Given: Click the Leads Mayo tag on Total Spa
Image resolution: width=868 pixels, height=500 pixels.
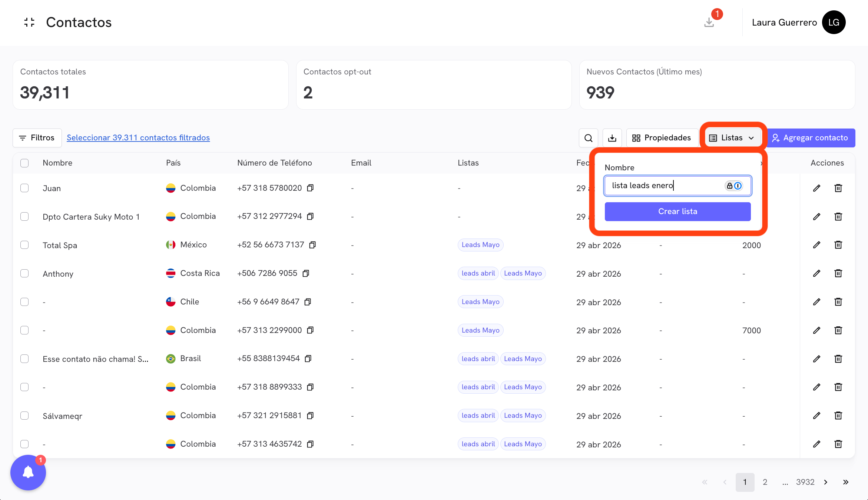Looking at the screenshot, I should (480, 245).
